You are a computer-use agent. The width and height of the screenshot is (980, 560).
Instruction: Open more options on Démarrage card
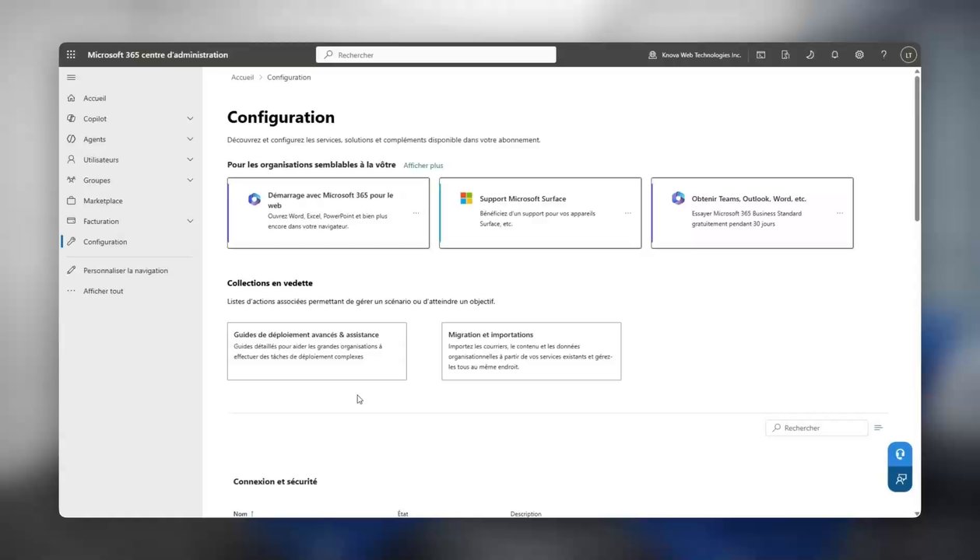(x=416, y=213)
